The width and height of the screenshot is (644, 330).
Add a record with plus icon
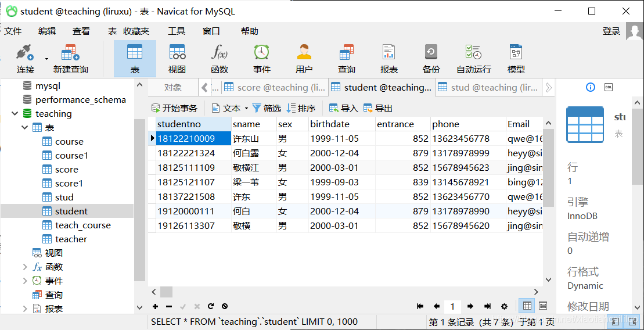pyautogui.click(x=155, y=306)
